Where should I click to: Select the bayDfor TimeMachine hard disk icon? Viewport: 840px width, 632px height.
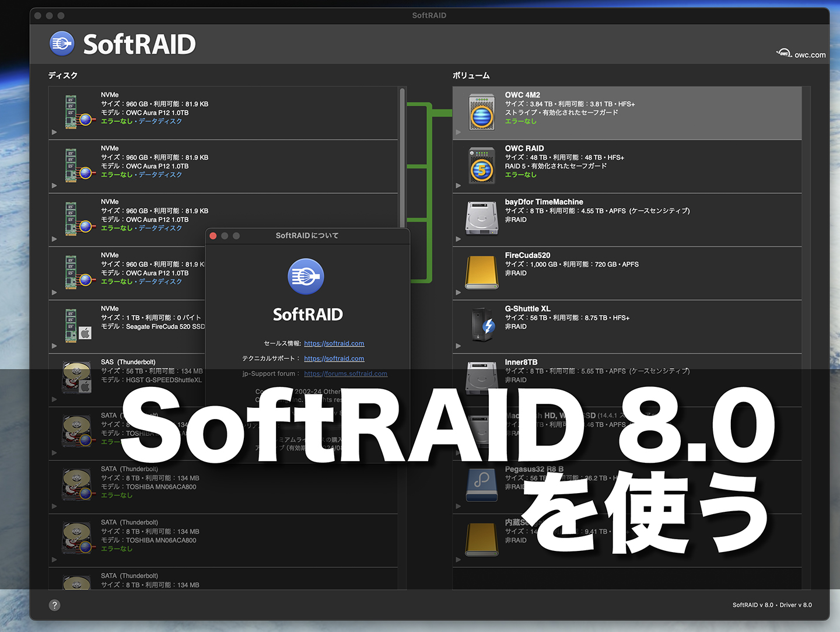pos(481,218)
